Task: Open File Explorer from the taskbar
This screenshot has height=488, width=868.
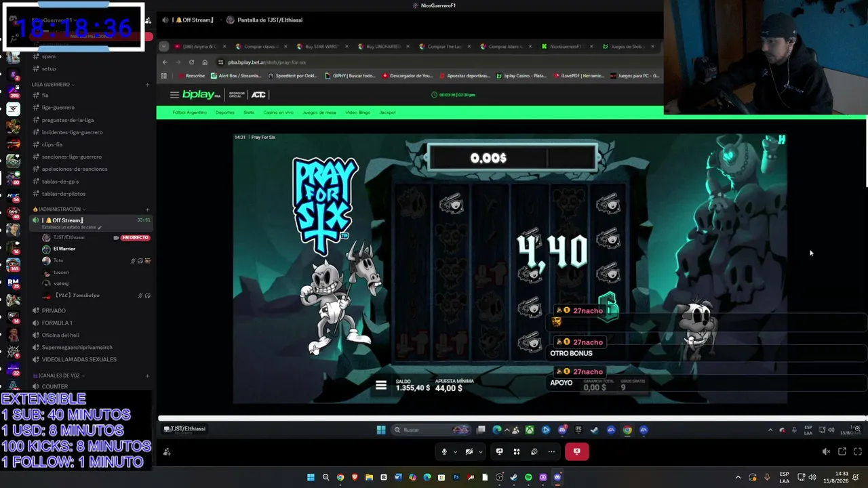Action: pyautogui.click(x=369, y=477)
